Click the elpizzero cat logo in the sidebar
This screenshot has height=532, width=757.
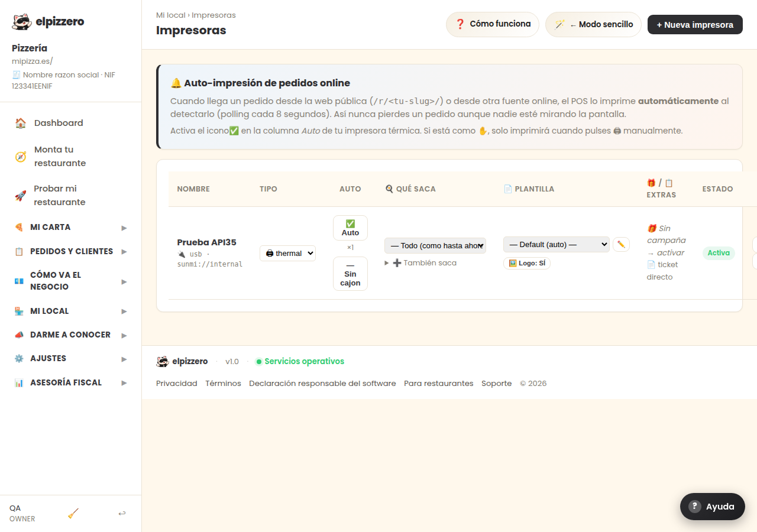[x=22, y=22]
